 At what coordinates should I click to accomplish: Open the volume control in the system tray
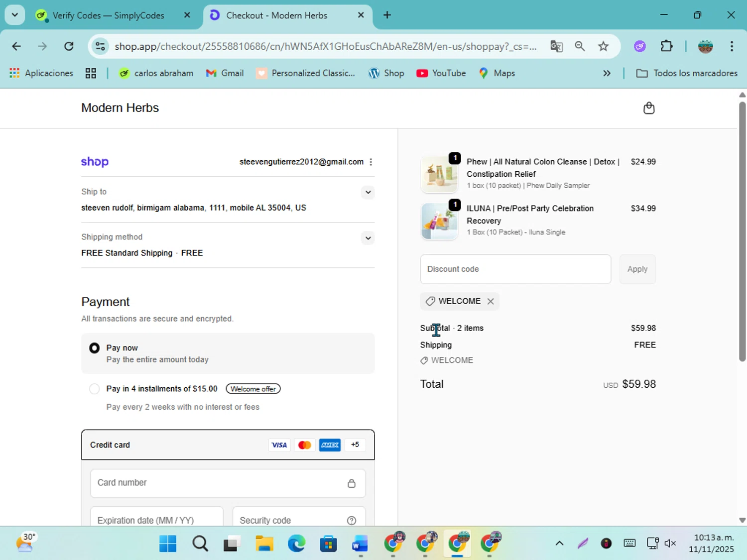[670, 543]
